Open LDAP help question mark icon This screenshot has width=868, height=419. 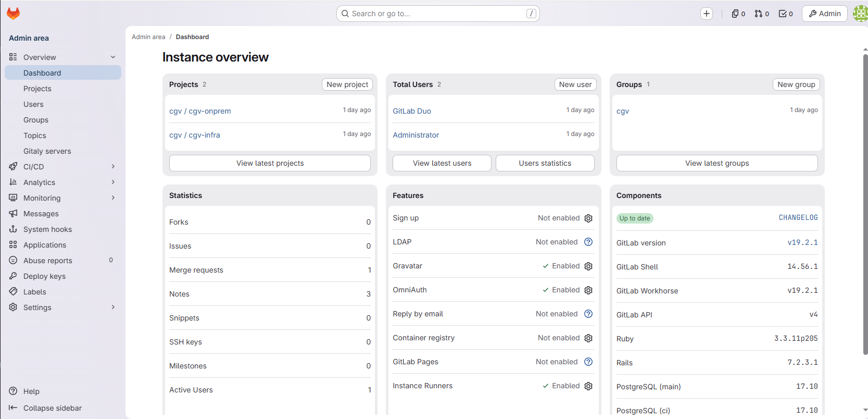(x=588, y=242)
